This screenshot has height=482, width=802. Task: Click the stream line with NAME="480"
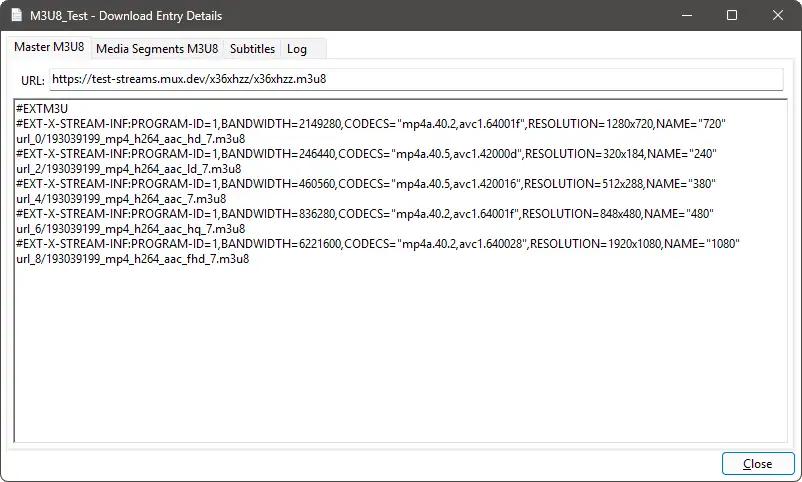[365, 214]
